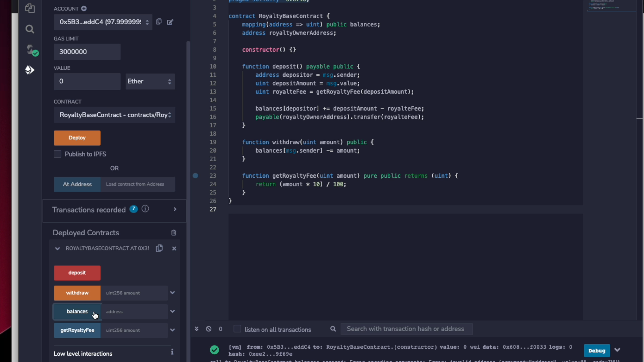The width and height of the screenshot is (644, 362).
Task: Toggle the Publish to IPFS checkbox
Action: pyautogui.click(x=57, y=154)
